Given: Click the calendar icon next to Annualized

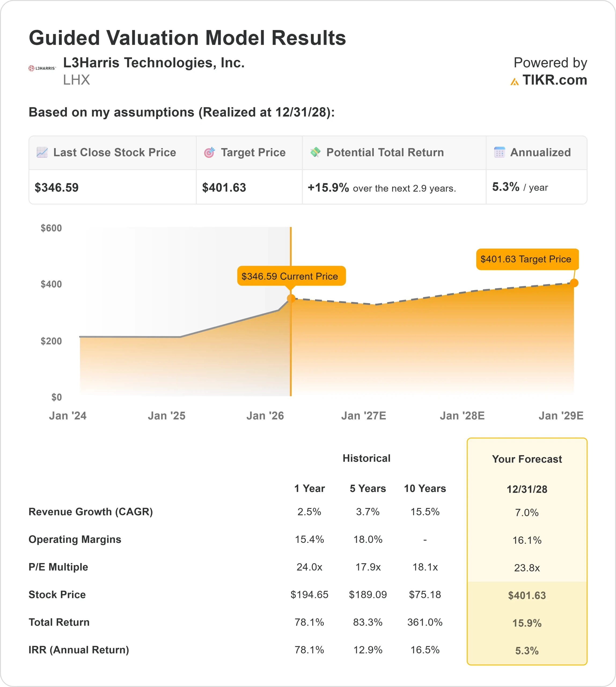Looking at the screenshot, I should tap(500, 153).
